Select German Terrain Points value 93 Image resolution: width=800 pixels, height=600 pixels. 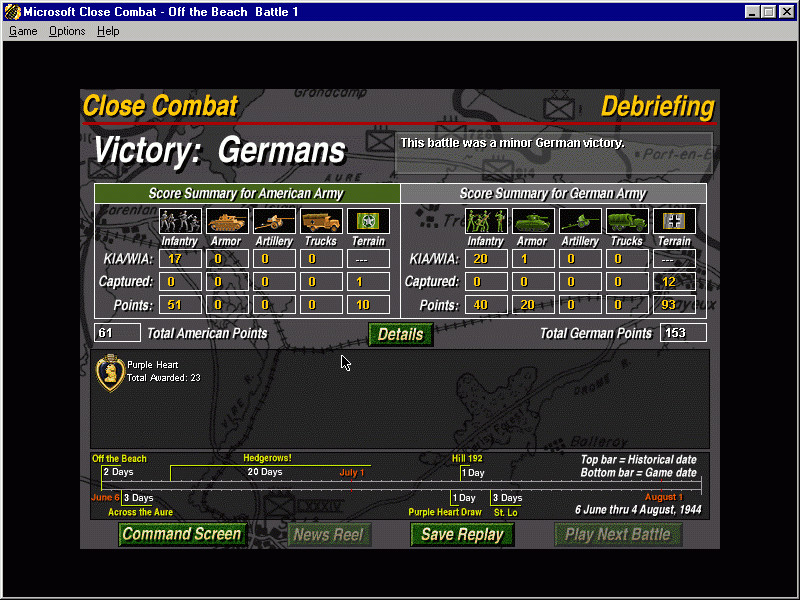[674, 305]
